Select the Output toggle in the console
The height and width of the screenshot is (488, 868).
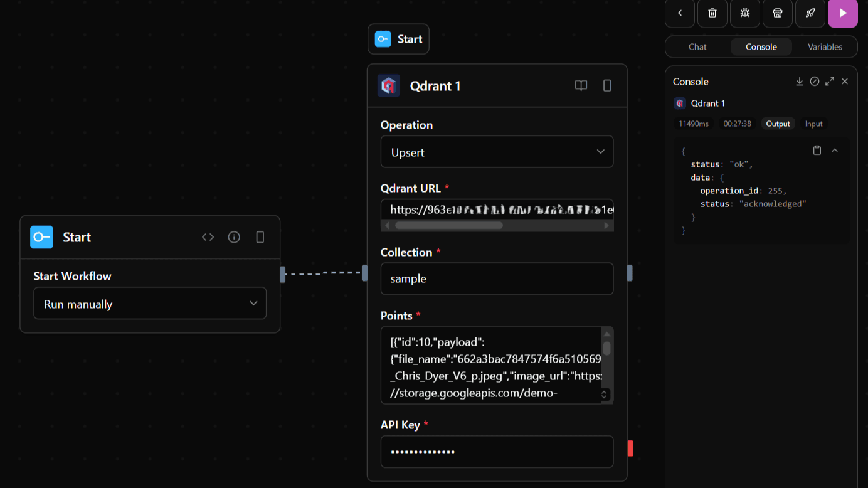point(778,124)
